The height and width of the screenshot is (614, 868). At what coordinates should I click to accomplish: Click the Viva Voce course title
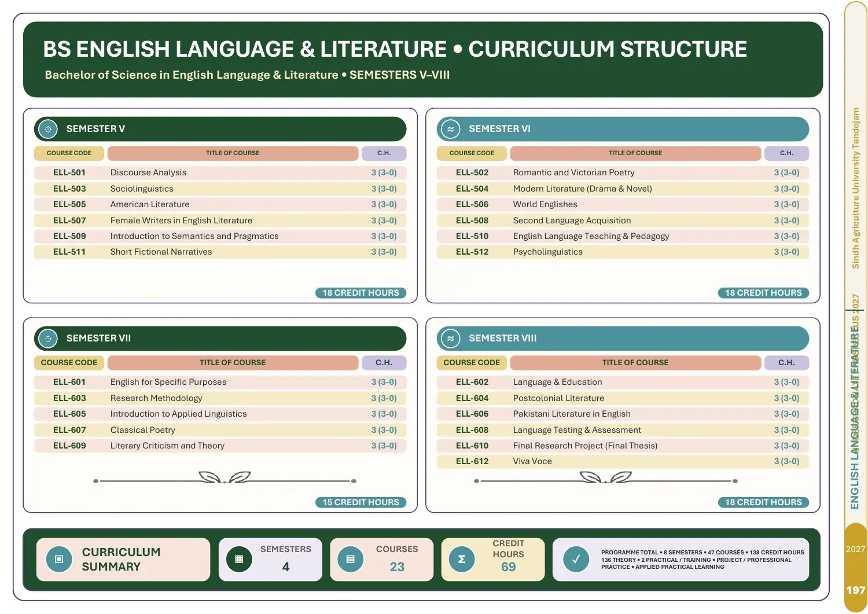tap(532, 461)
